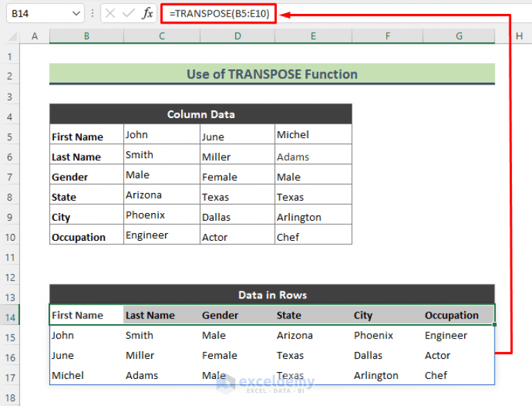Viewport: 532px width, 406px height.
Task: Select cell 'Phoenix' in row 9
Action: (x=162, y=214)
